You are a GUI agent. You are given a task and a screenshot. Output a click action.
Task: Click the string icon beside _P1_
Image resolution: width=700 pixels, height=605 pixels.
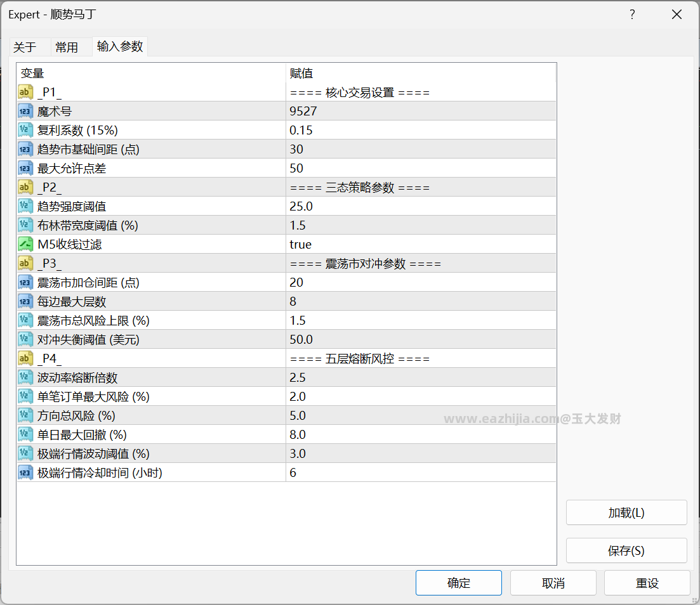click(x=25, y=92)
